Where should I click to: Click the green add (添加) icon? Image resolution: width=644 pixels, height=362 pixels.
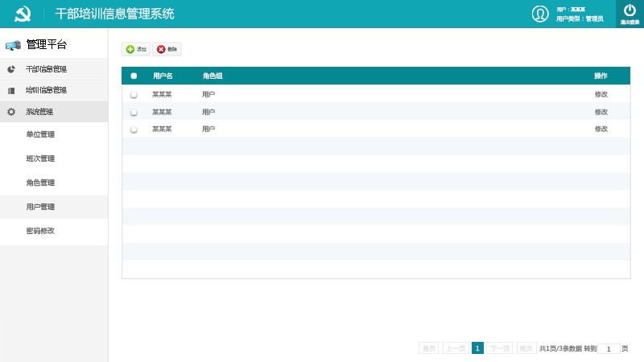coord(130,50)
